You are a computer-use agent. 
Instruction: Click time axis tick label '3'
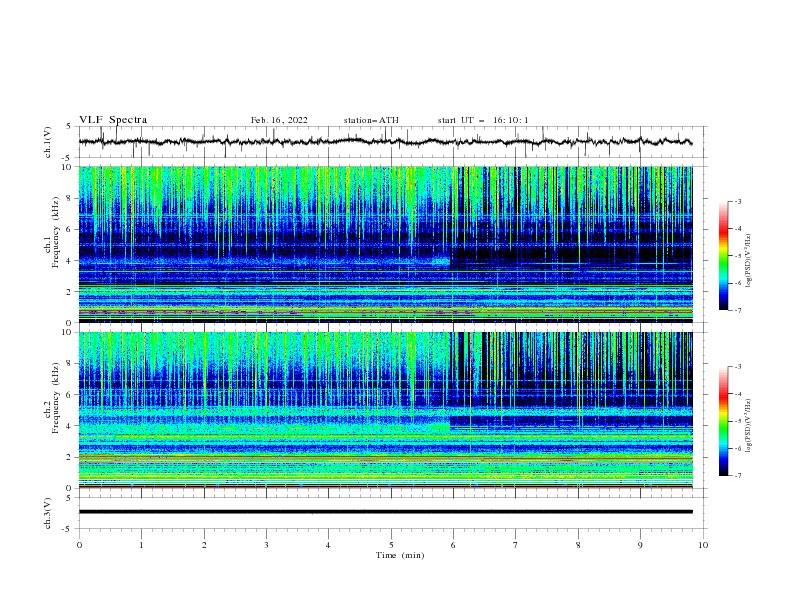[x=266, y=545]
